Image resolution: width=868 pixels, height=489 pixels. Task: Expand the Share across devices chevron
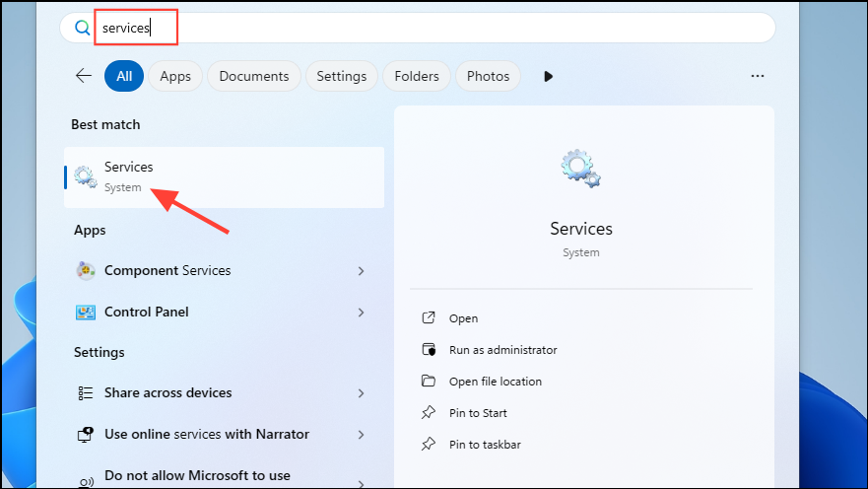pyautogui.click(x=361, y=392)
